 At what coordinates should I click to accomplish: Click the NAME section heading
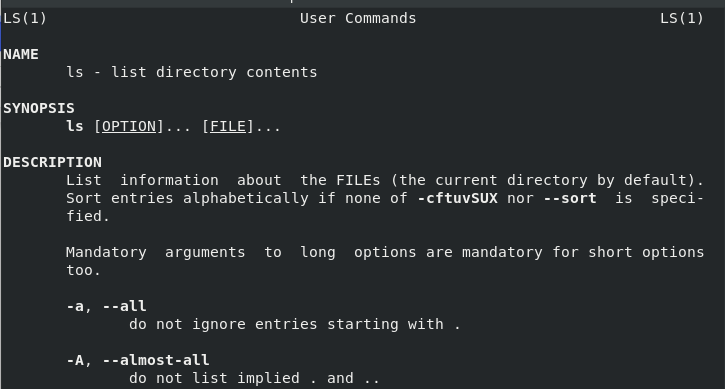click(x=21, y=54)
